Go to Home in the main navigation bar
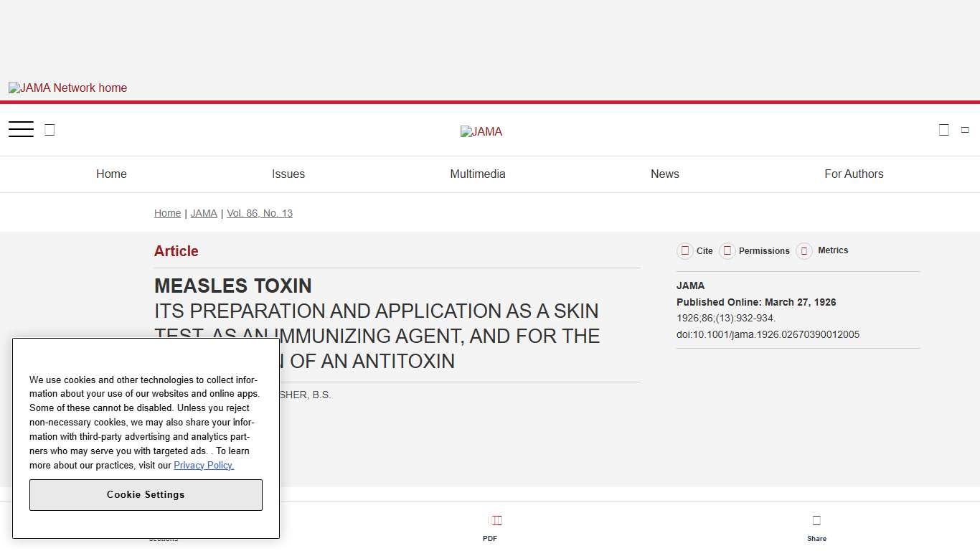Viewport: 980px width, 551px height. point(111,174)
